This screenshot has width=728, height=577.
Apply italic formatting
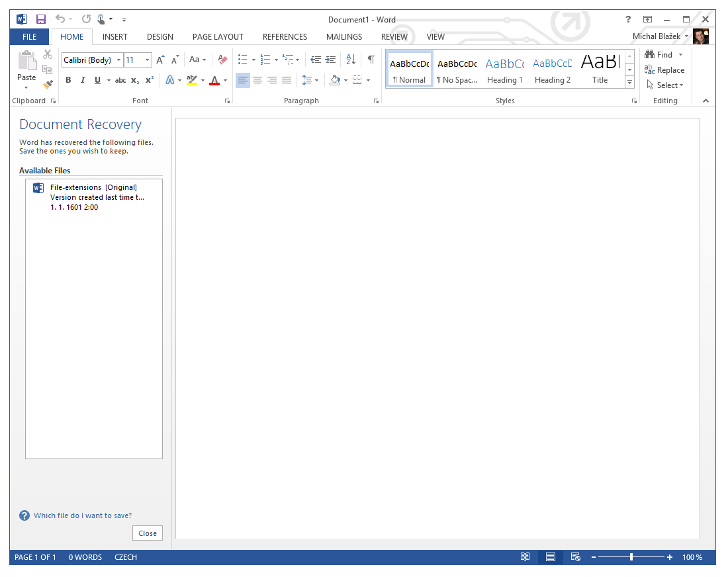pos(82,79)
